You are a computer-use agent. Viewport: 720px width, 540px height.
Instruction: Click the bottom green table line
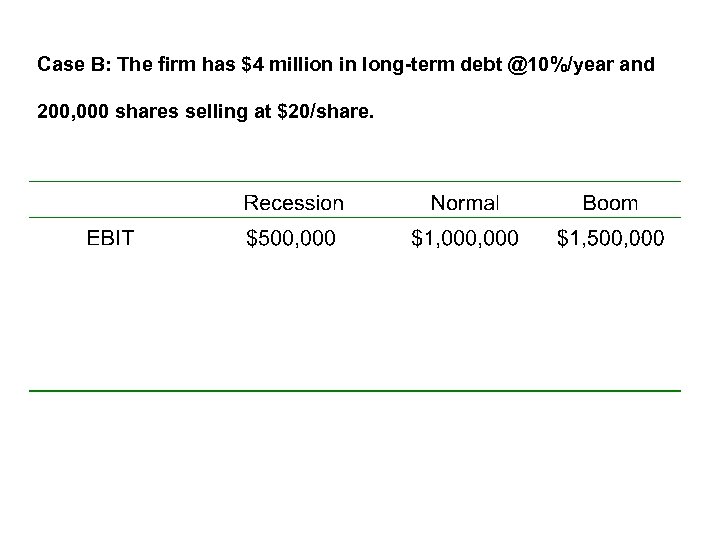355,390
